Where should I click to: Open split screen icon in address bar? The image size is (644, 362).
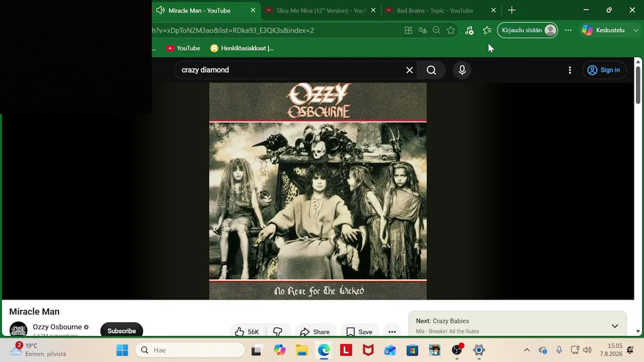click(409, 30)
